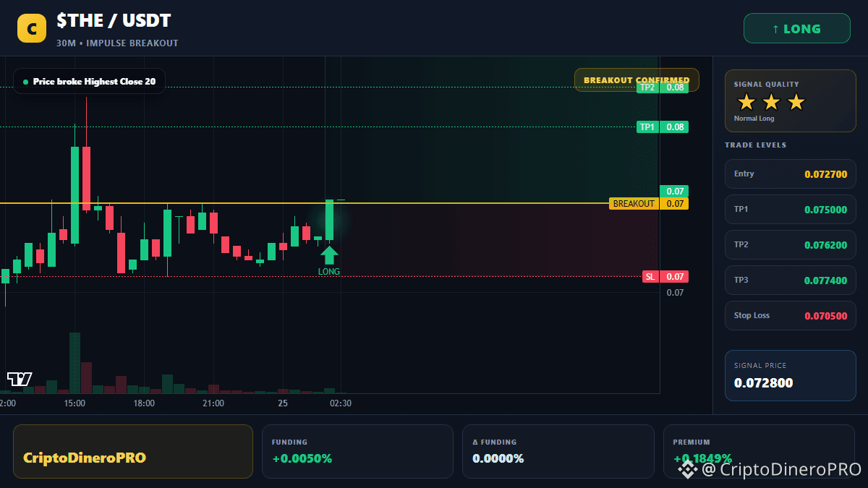Click the Signal Price 0.072800 card

pos(791,375)
